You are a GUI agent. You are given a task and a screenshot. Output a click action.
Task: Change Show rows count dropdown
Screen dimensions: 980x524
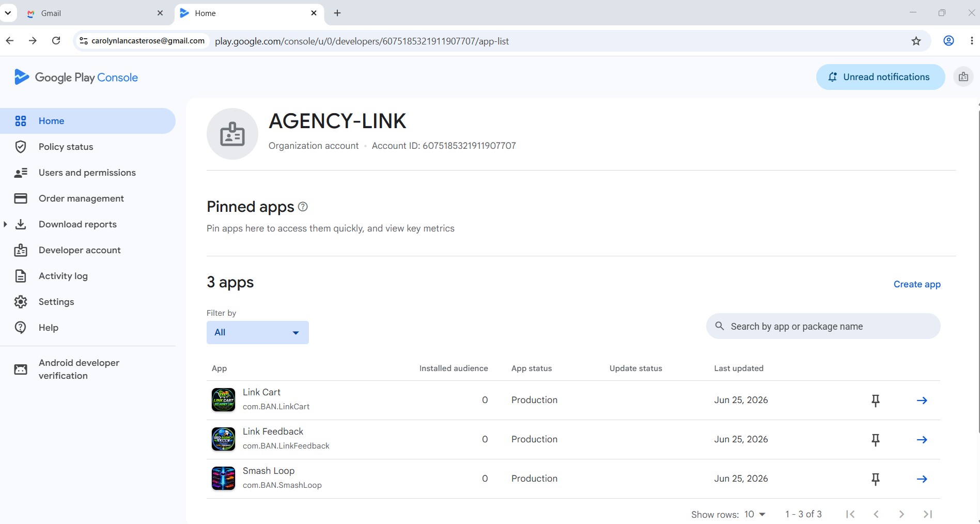tap(755, 514)
